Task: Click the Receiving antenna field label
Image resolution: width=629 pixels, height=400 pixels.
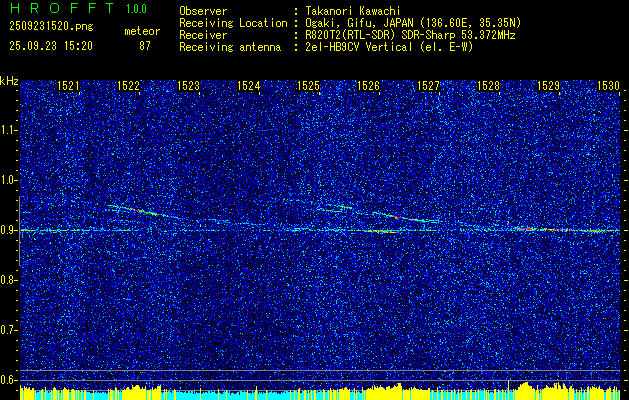Action: (x=230, y=47)
